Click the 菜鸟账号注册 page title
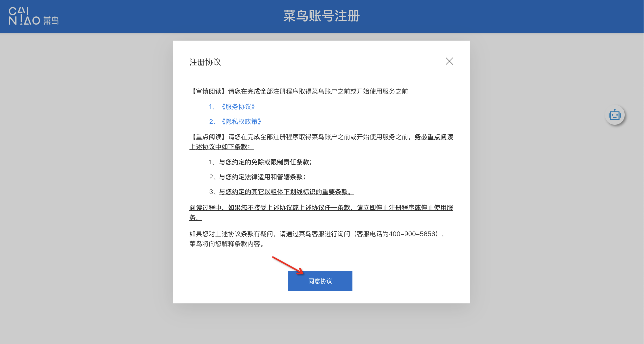 coord(322,16)
